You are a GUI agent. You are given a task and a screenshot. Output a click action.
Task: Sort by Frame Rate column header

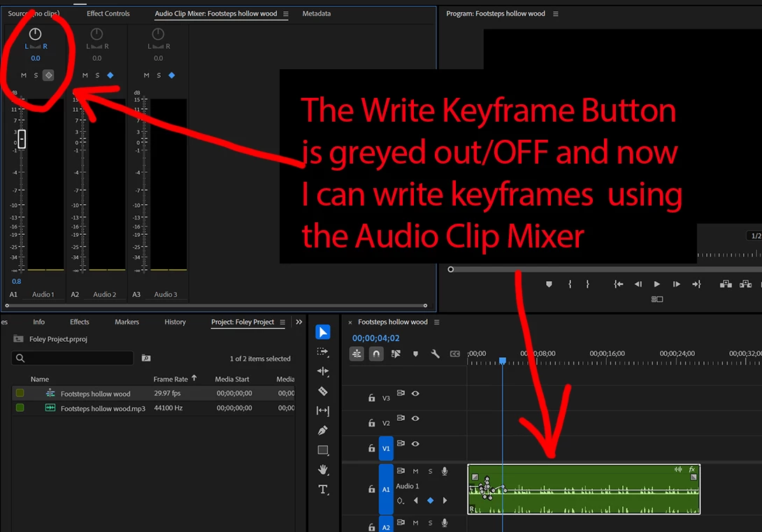click(x=170, y=380)
